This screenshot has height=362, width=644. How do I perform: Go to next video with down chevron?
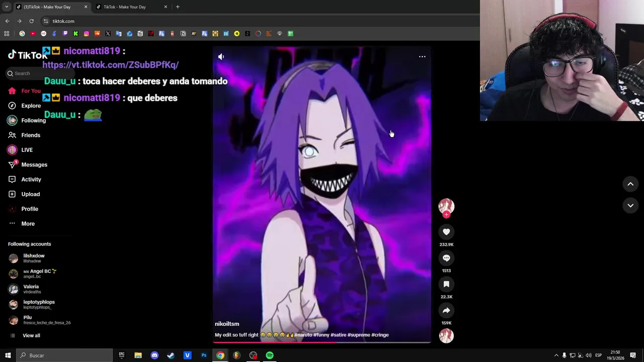tap(630, 205)
